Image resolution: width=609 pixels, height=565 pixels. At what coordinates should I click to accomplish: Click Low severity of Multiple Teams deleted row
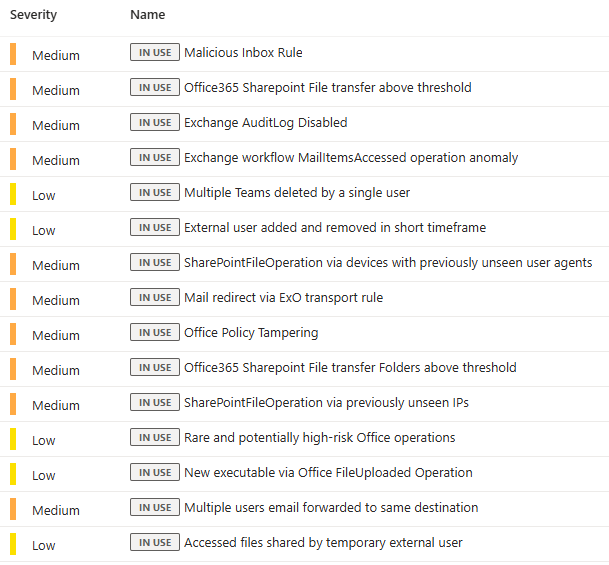pos(44,196)
